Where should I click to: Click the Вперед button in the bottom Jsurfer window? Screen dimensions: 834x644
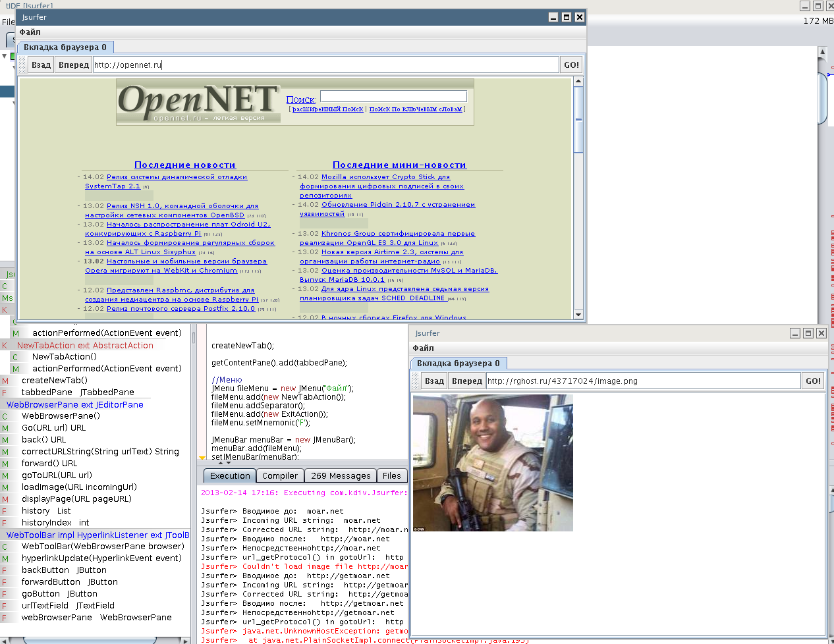[467, 380]
